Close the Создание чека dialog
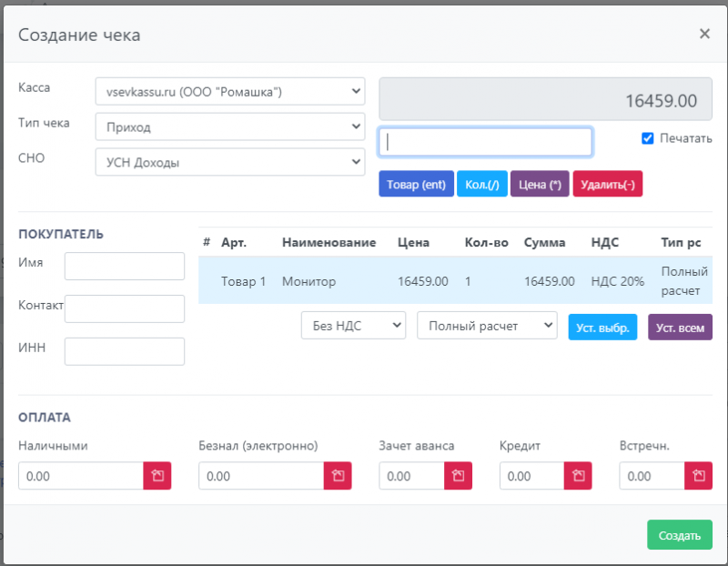Viewport: 728px width, 566px height. [704, 34]
